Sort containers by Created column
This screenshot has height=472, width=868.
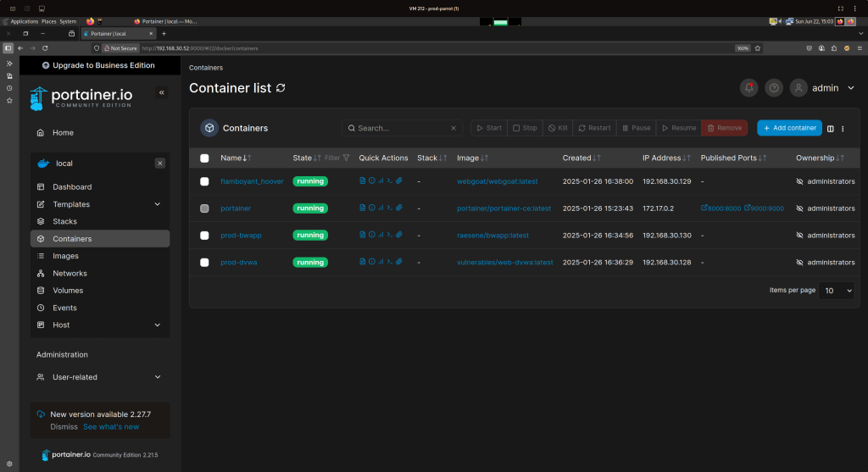point(581,158)
